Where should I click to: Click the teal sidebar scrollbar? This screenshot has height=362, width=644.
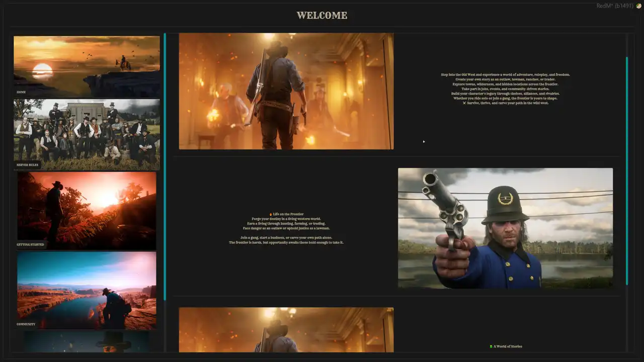coord(165,166)
